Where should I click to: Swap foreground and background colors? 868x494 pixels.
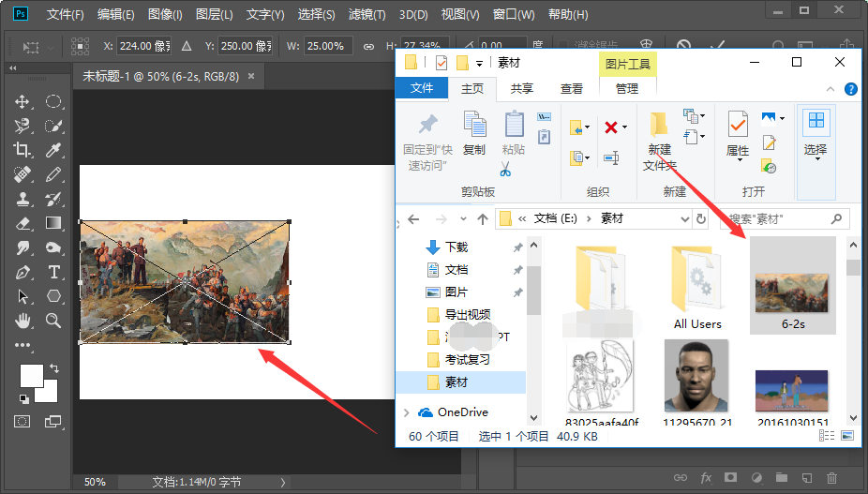53,367
